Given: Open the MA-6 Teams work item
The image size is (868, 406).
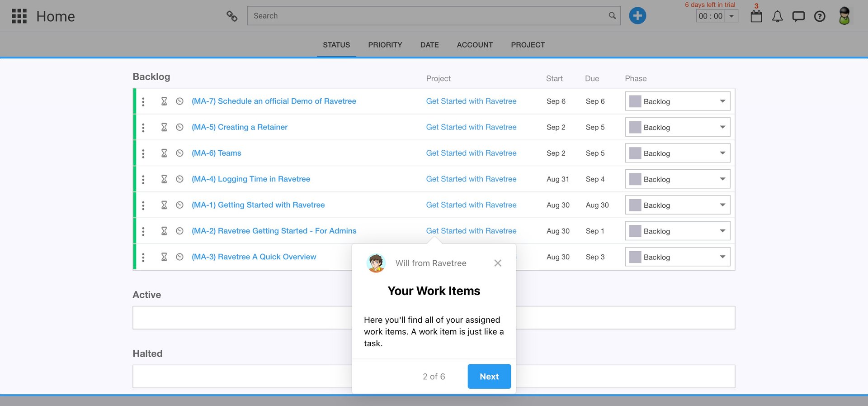Looking at the screenshot, I should coord(217,153).
